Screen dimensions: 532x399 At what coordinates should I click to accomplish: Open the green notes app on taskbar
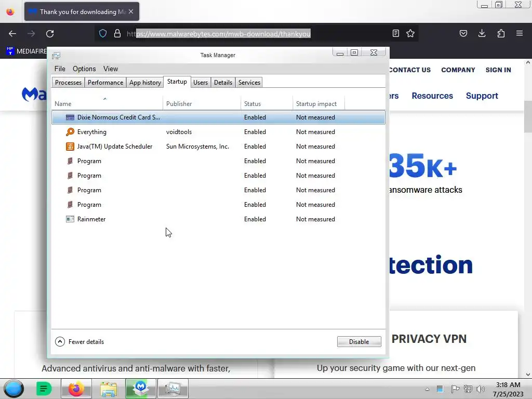pyautogui.click(x=44, y=389)
